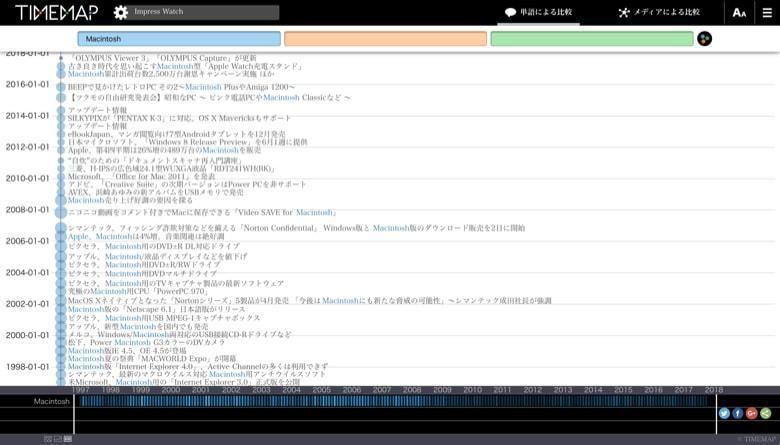Open the Macintosh売り上げ好調の要因を探る headline

(x=130, y=200)
